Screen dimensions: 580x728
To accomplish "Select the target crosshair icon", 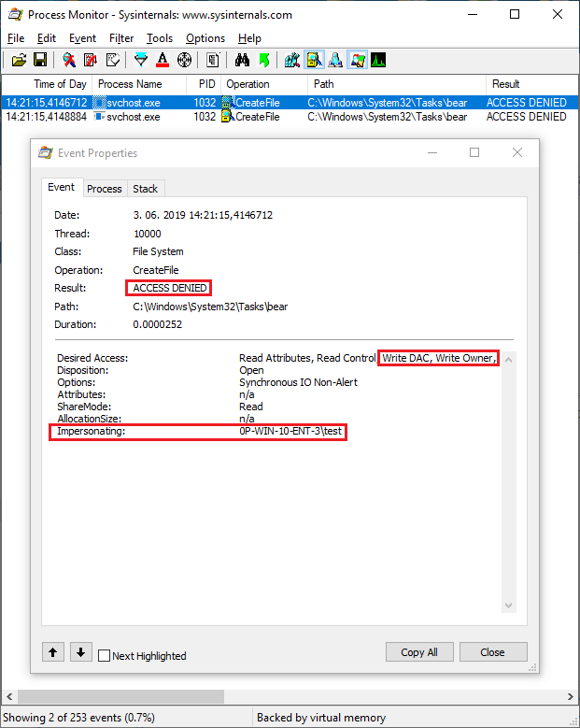I will click(185, 60).
